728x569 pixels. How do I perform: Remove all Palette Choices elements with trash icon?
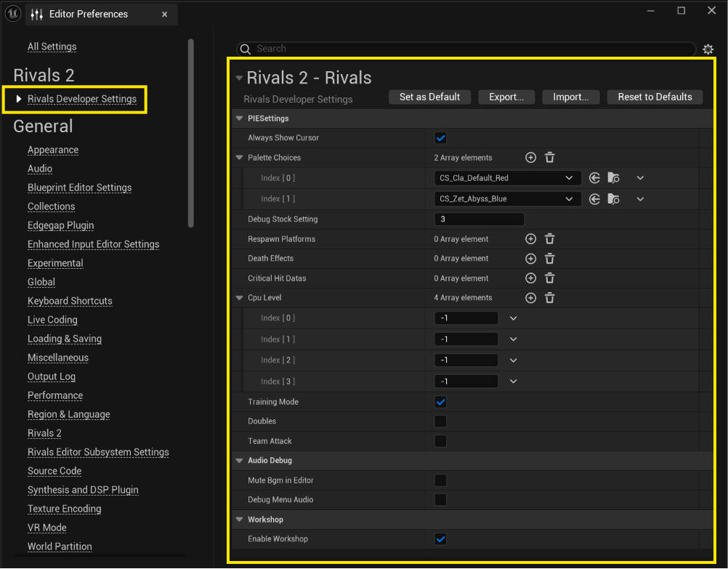[x=550, y=158]
